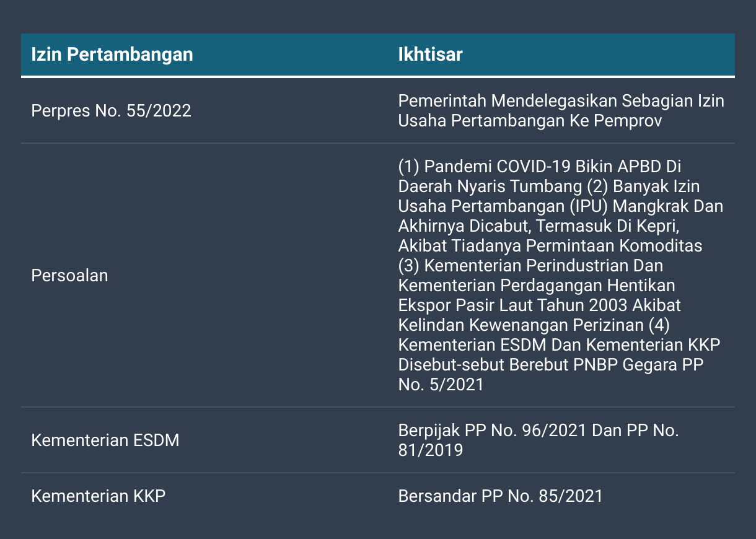756x539 pixels.
Task: Click the Kementerian Perindustrian Dan line
Action: [x=530, y=266]
